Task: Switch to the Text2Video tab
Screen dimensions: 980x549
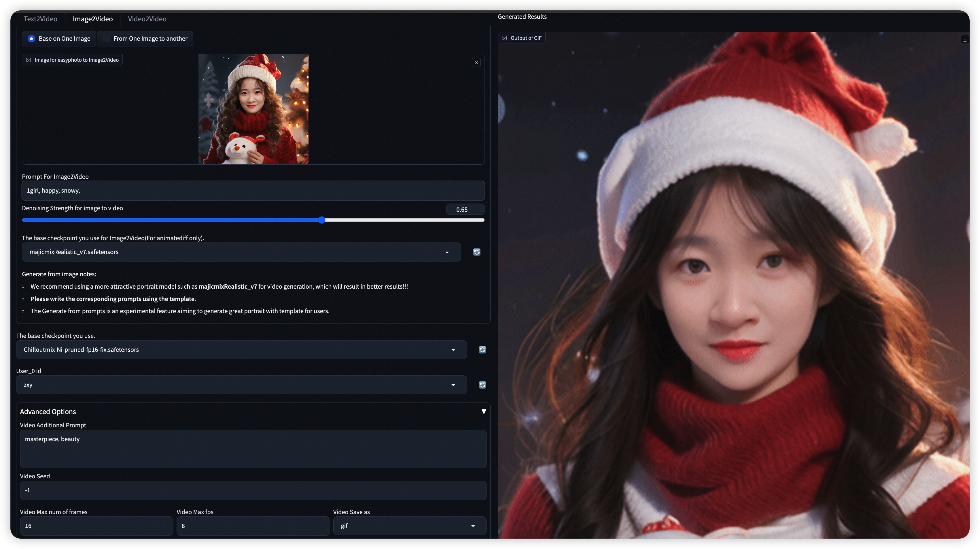Action: [x=40, y=19]
